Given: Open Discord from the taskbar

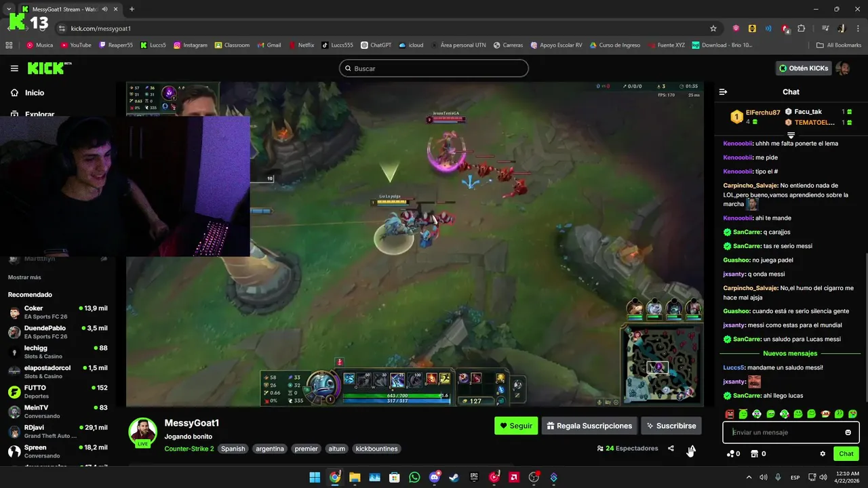Looking at the screenshot, I should pos(434,477).
